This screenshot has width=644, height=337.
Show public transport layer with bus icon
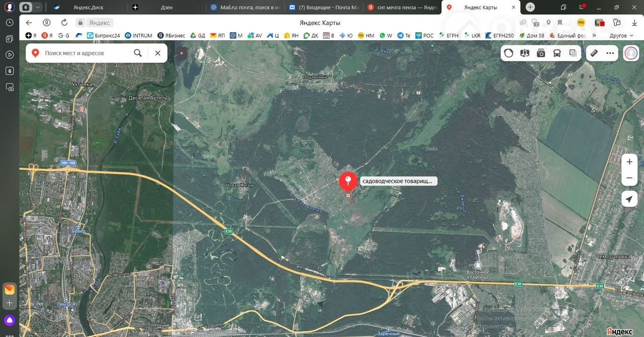click(557, 53)
